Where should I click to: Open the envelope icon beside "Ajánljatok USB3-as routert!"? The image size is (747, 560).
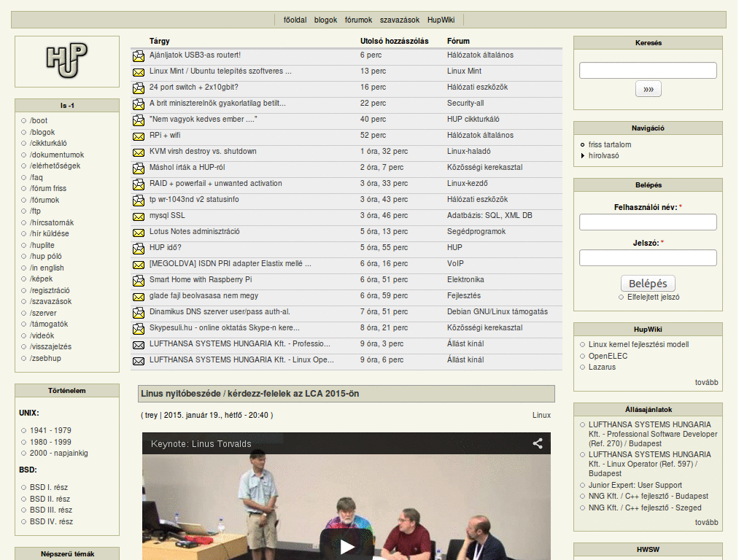point(138,55)
